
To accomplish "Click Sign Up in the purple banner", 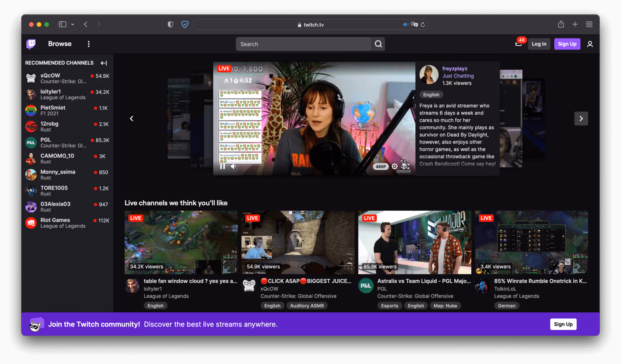I will pos(563,324).
